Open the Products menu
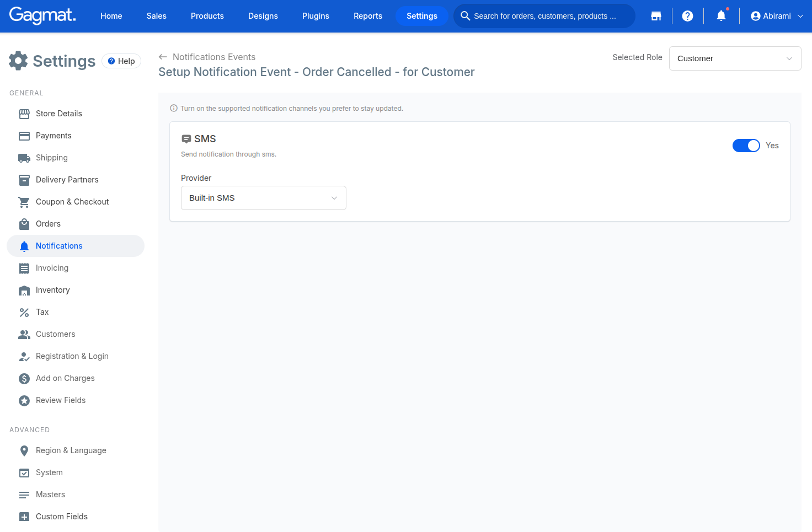812x532 pixels. click(x=207, y=16)
